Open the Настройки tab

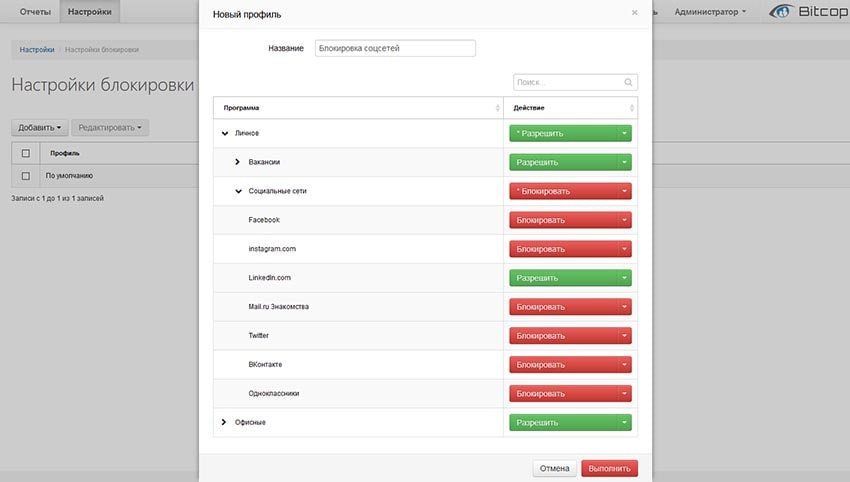click(89, 11)
